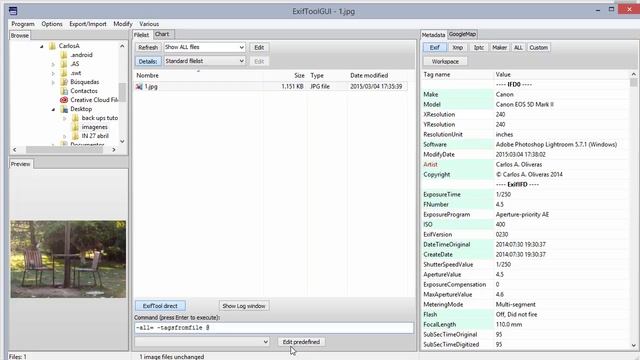The height and width of the screenshot is (360, 640).
Task: Toggle the ExifTool direct button
Action: pyautogui.click(x=160, y=306)
